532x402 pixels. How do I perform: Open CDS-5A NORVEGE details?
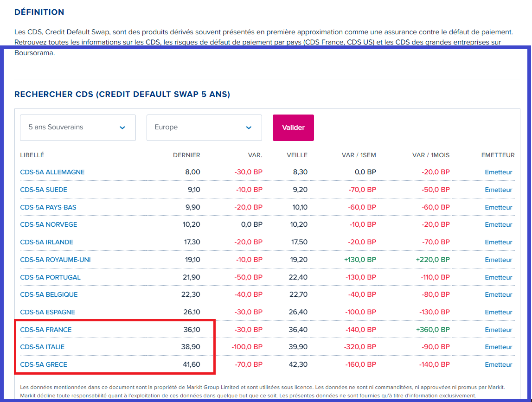pos(49,224)
